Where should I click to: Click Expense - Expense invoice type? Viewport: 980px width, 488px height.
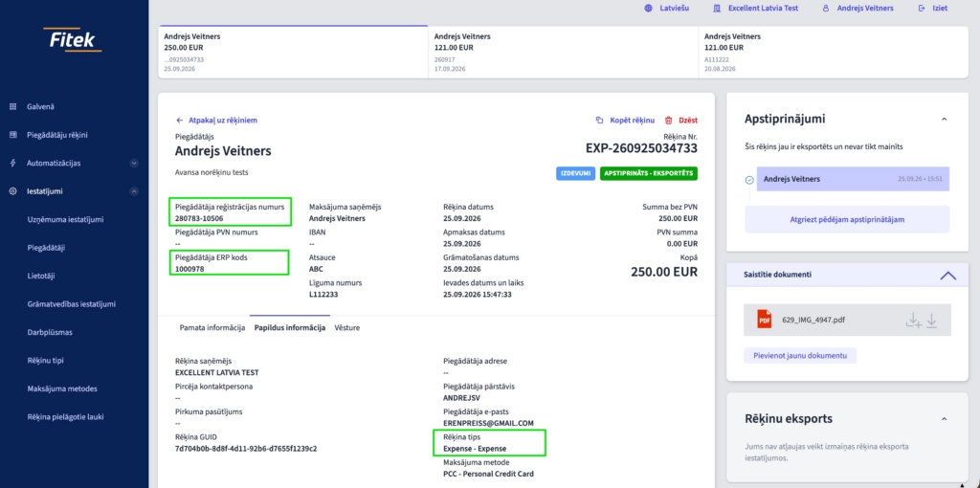(475, 449)
